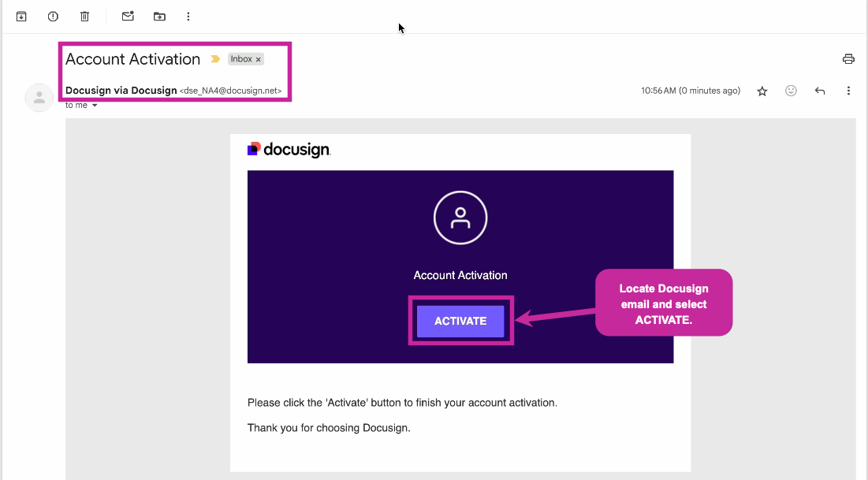Mark the email as unread
The image size is (868, 480).
coord(128,16)
